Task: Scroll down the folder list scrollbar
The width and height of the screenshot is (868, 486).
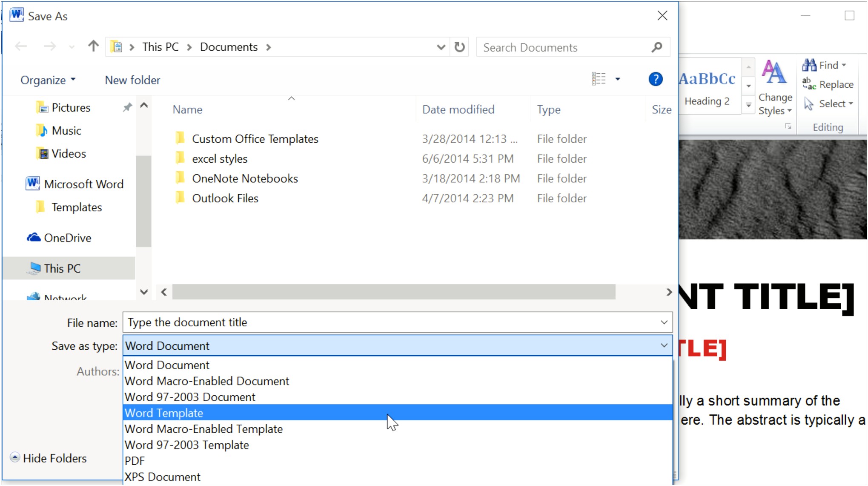Action: coord(143,292)
